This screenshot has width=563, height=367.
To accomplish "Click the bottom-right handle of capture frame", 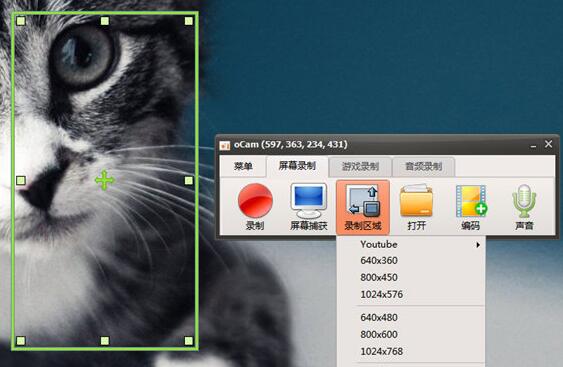I will [x=189, y=340].
